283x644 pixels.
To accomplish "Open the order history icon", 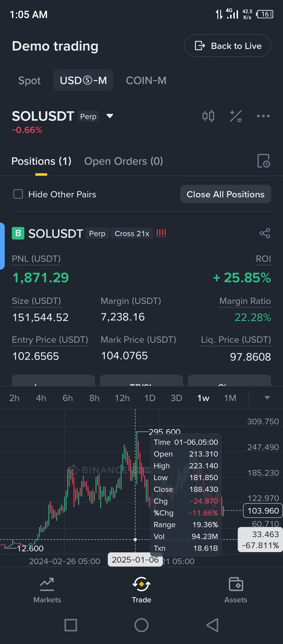I will click(x=263, y=161).
